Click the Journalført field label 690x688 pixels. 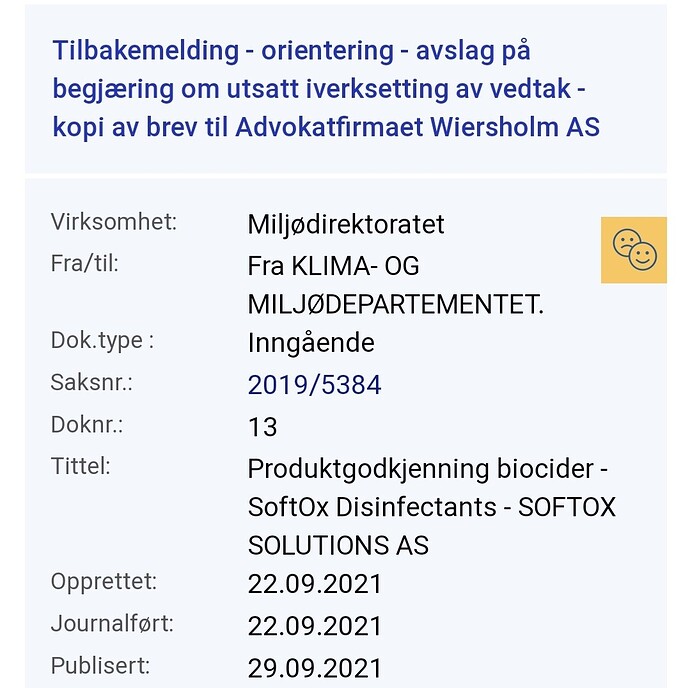[x=112, y=624]
